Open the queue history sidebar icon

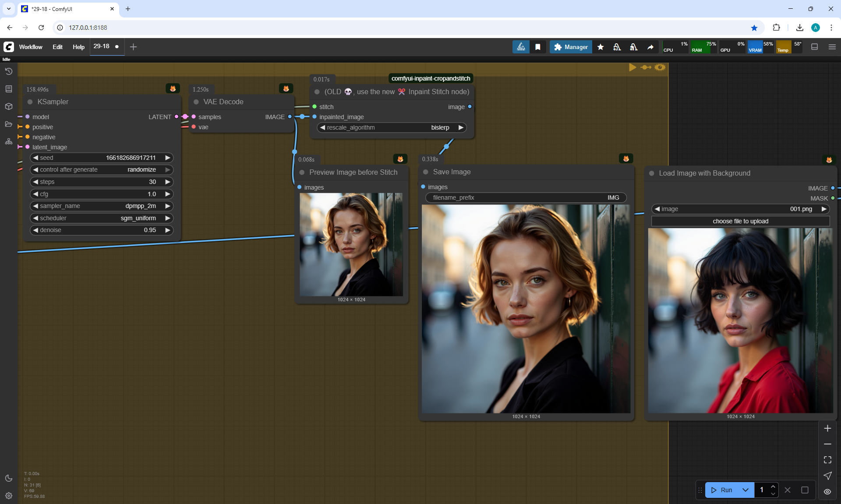point(8,71)
